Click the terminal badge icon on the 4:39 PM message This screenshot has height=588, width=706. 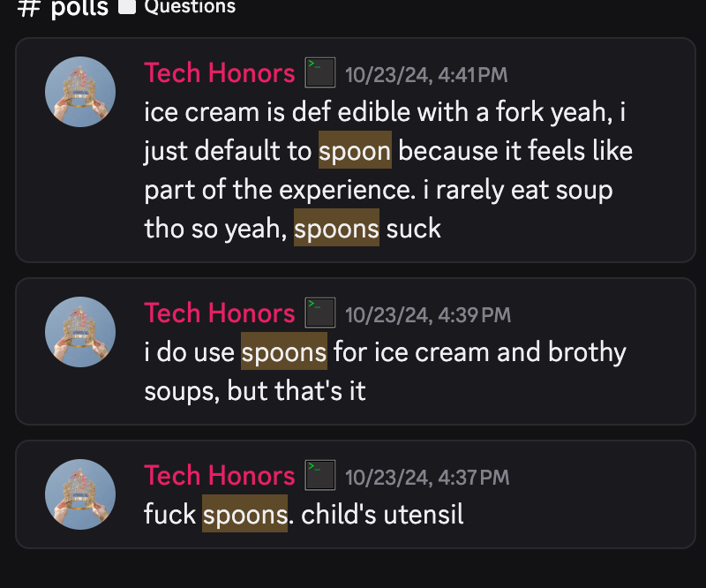(319, 313)
